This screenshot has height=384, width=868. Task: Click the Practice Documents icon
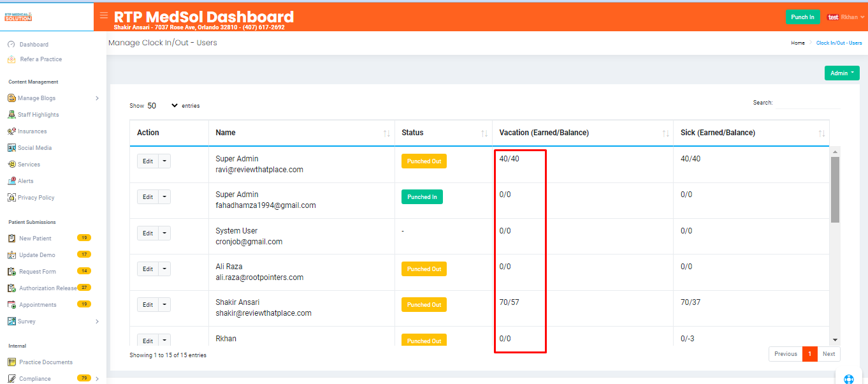[x=11, y=362]
